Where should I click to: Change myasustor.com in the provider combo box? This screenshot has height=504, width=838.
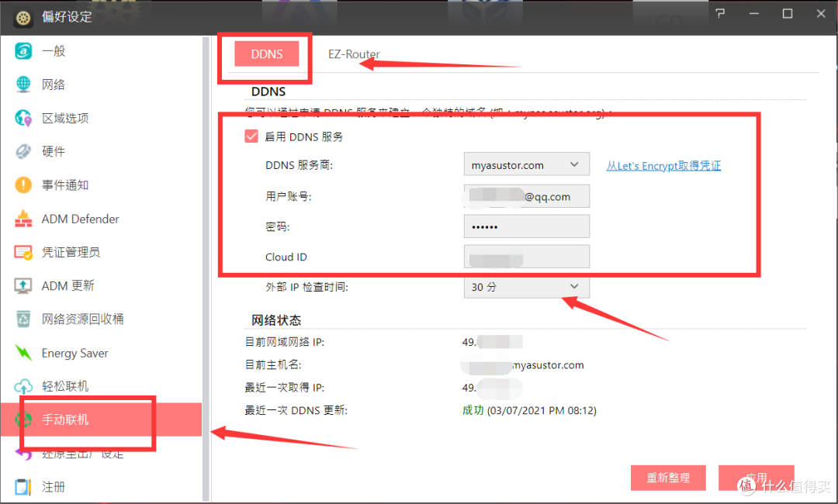pyautogui.click(x=526, y=164)
